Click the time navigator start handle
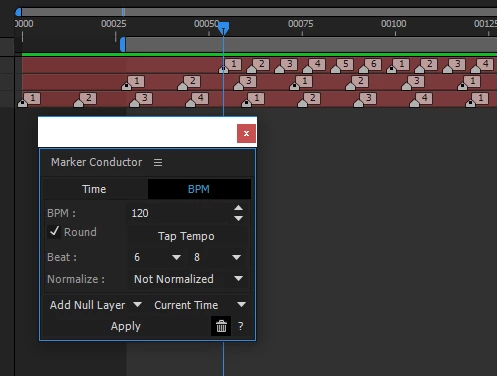 click(x=18, y=12)
